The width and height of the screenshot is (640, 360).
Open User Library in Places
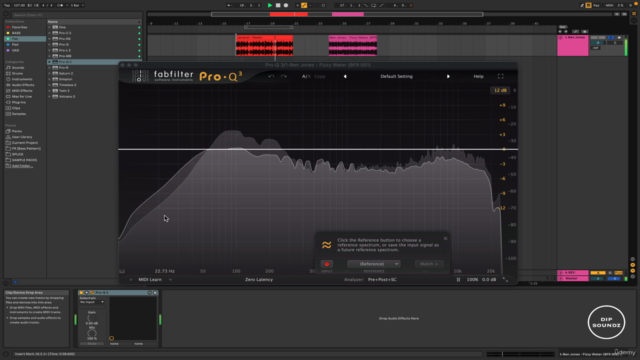[22, 137]
